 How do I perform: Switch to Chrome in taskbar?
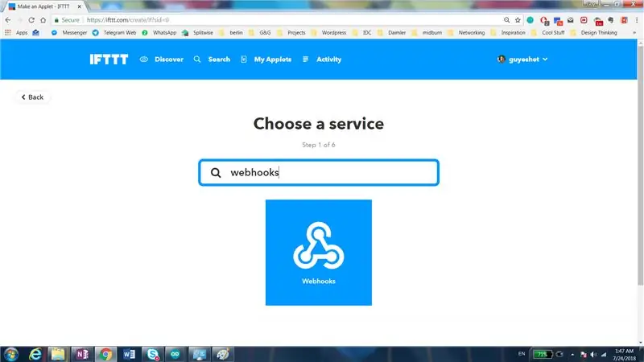(105, 354)
